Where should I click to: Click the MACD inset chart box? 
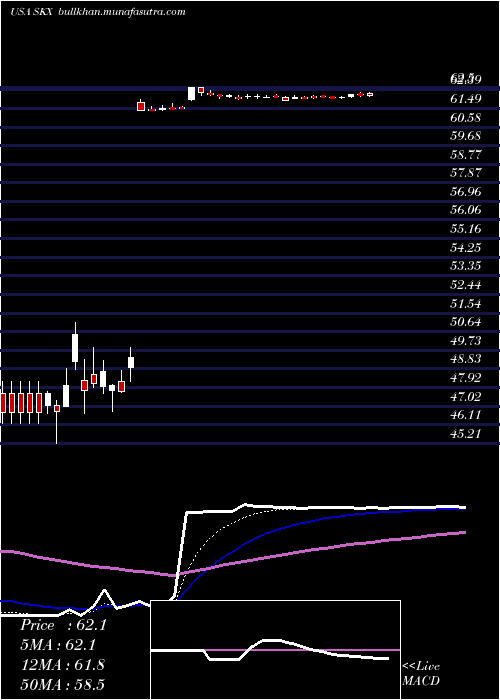tap(276, 650)
